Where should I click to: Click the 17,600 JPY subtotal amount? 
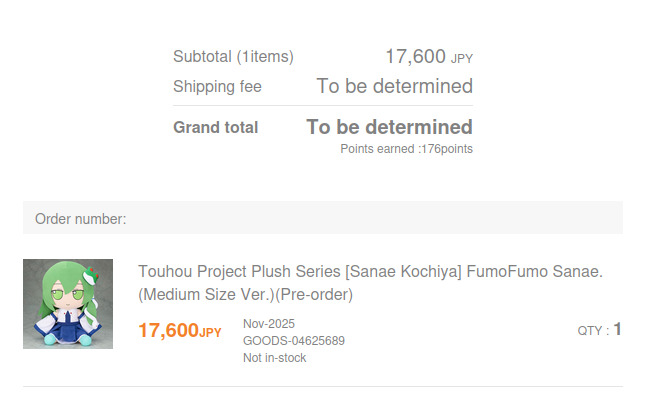pos(429,56)
